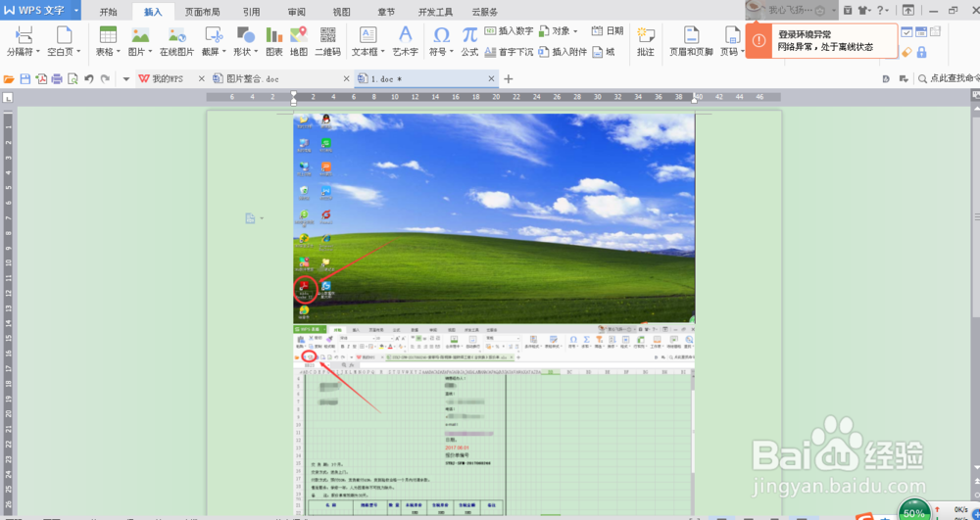Open the WPS 文字 application menu dropdown
This screenshot has height=520, width=980.
click(x=76, y=11)
